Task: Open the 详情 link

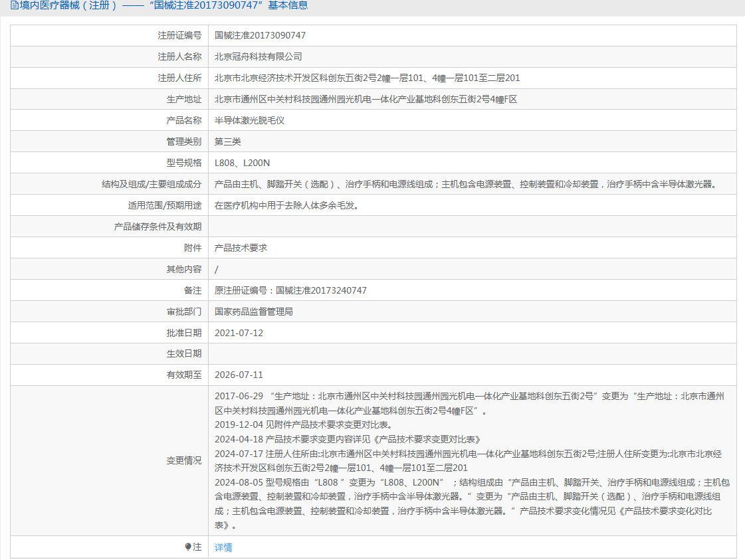Action: tap(223, 547)
